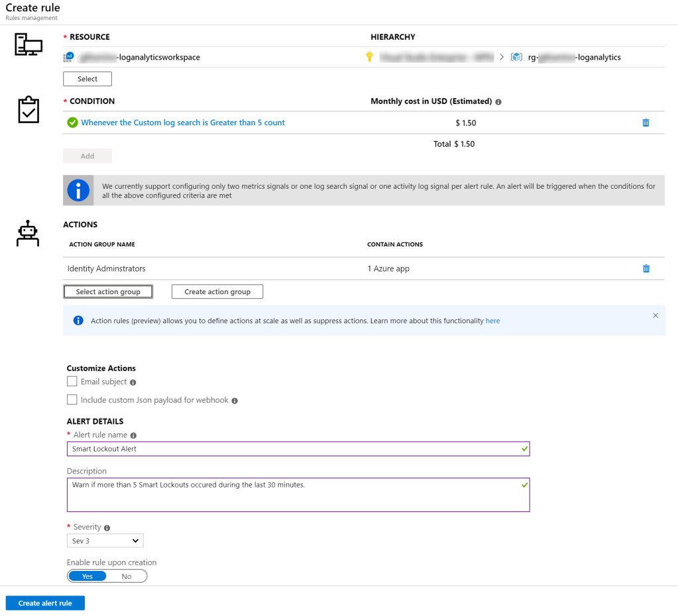Follow the action rules 'here' link
The height and width of the screenshot is (616, 678).
pos(492,321)
